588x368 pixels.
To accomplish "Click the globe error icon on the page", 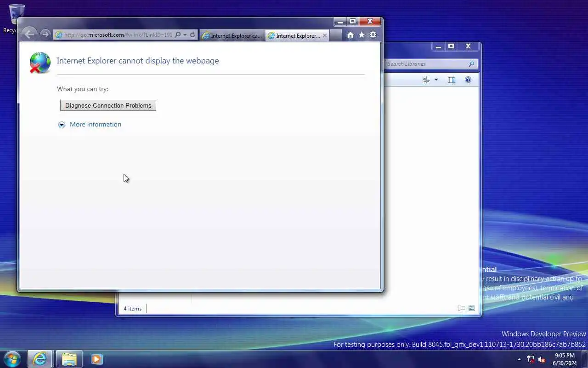I will point(40,63).
